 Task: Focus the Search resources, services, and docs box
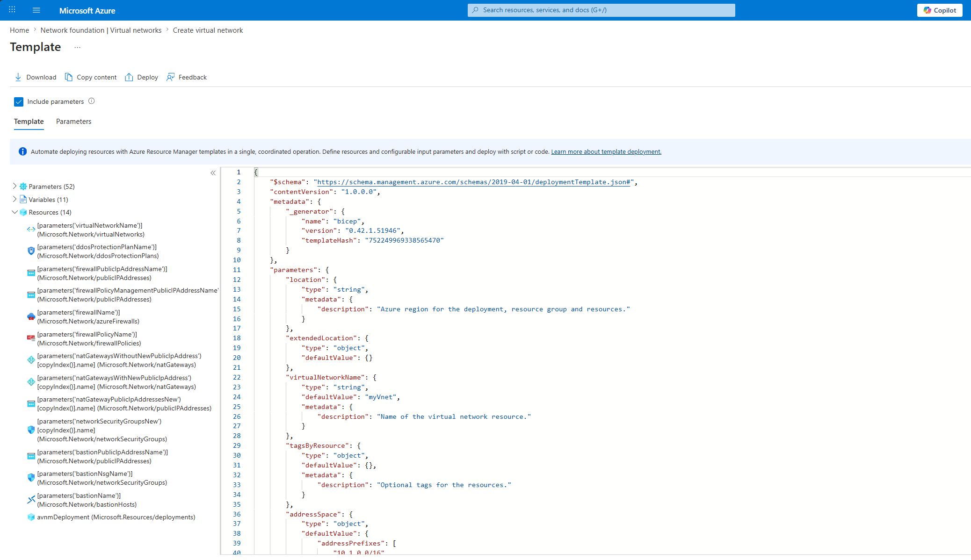click(x=601, y=10)
